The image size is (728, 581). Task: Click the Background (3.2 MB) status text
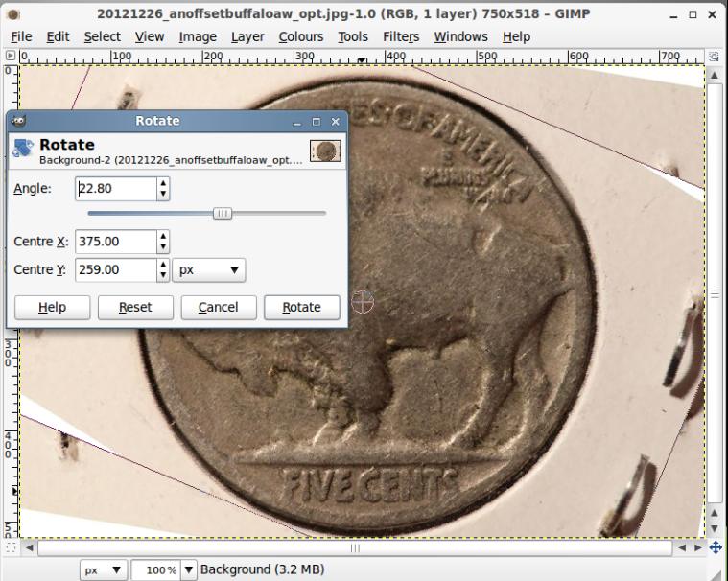[x=262, y=569]
